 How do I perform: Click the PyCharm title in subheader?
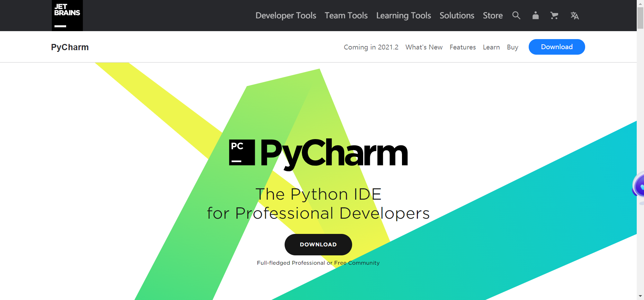(x=70, y=47)
